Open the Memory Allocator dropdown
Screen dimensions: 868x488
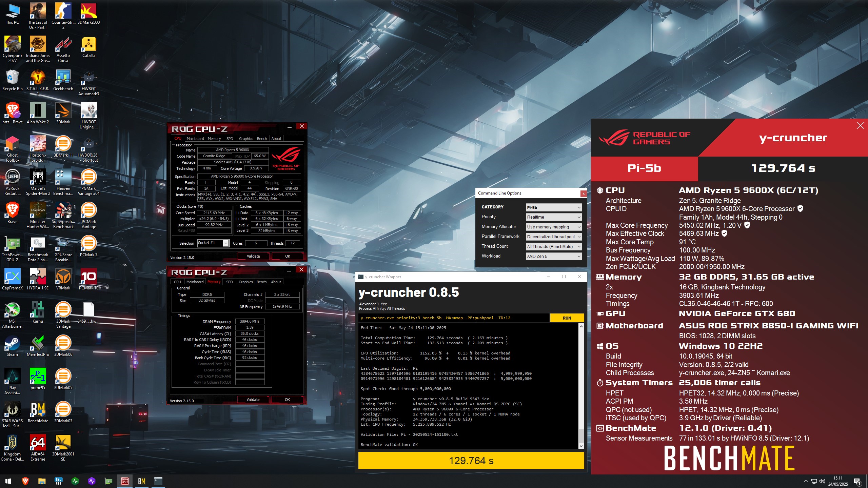click(x=554, y=227)
